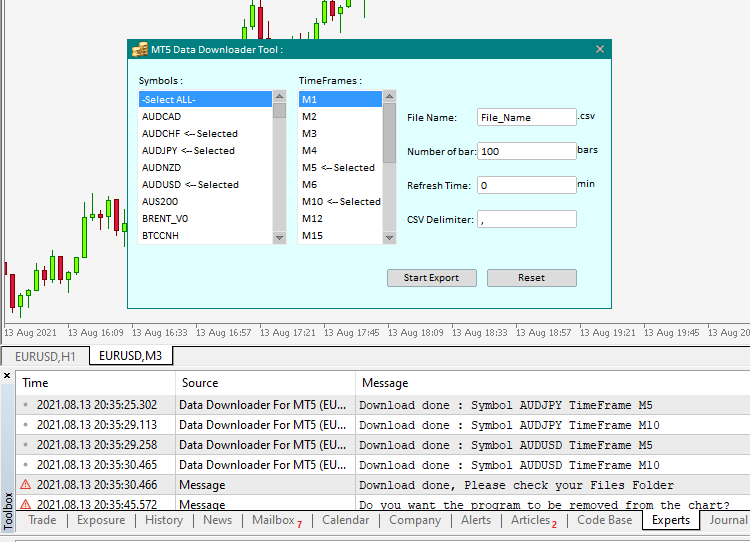The image size is (750, 542).
Task: Open the Code Base tab
Action: 605,520
